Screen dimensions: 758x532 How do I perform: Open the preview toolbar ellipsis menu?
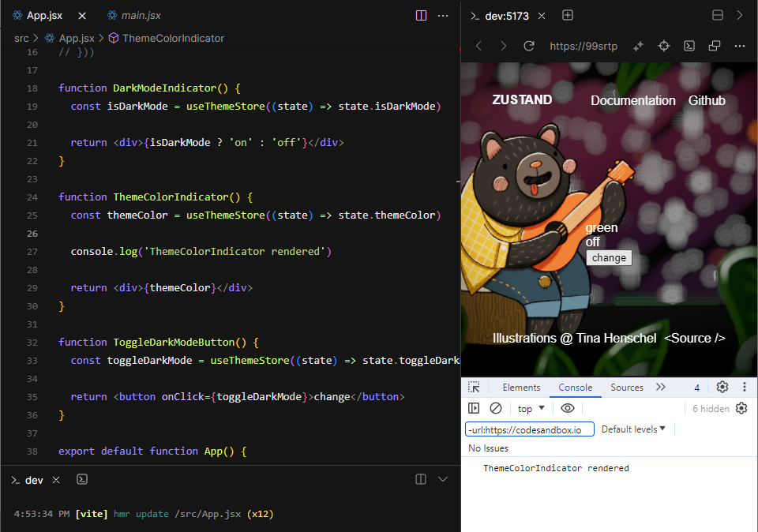pyautogui.click(x=740, y=46)
